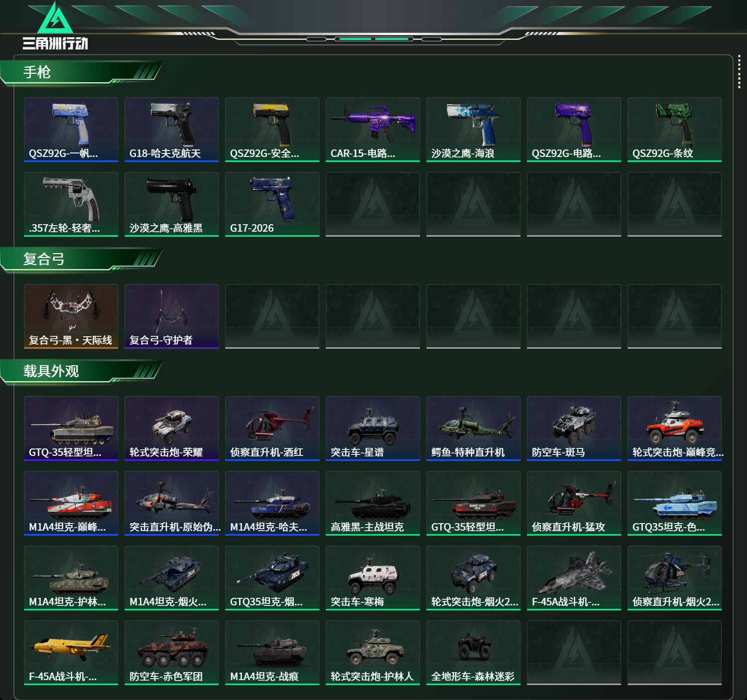Open the 轮式突击炮-荣耀 vehicle skin
The image size is (747, 700).
[x=171, y=428]
